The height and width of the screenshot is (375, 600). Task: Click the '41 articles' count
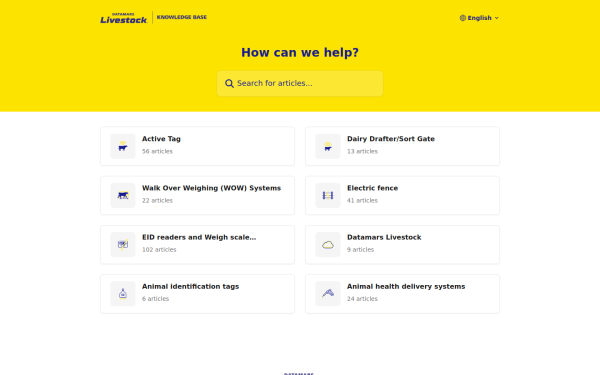362,201
